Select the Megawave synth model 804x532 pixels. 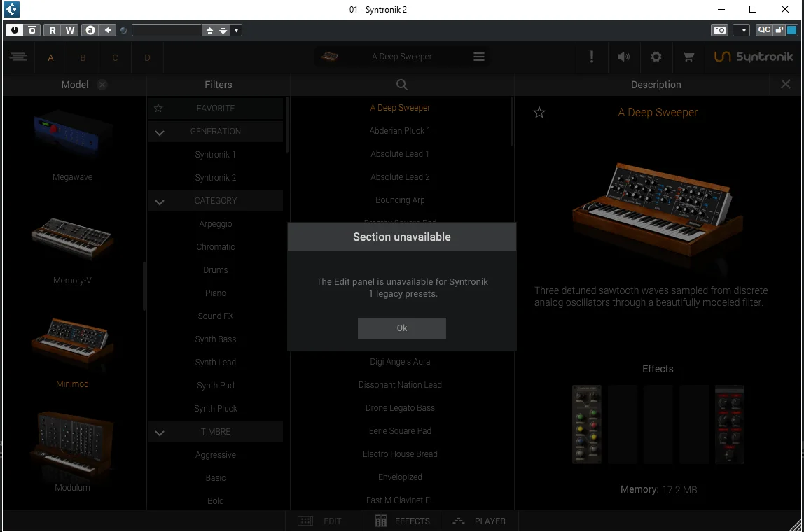pyautogui.click(x=72, y=146)
